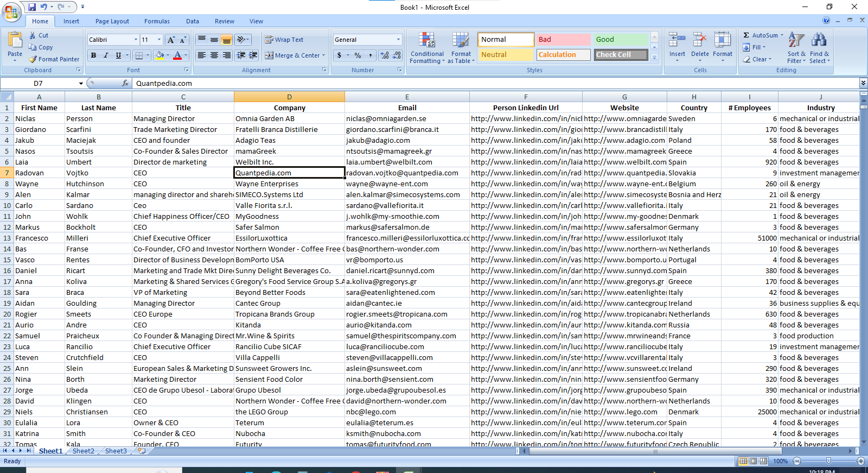This screenshot has height=473, width=868.
Task: Apply red font color
Action: (177, 55)
